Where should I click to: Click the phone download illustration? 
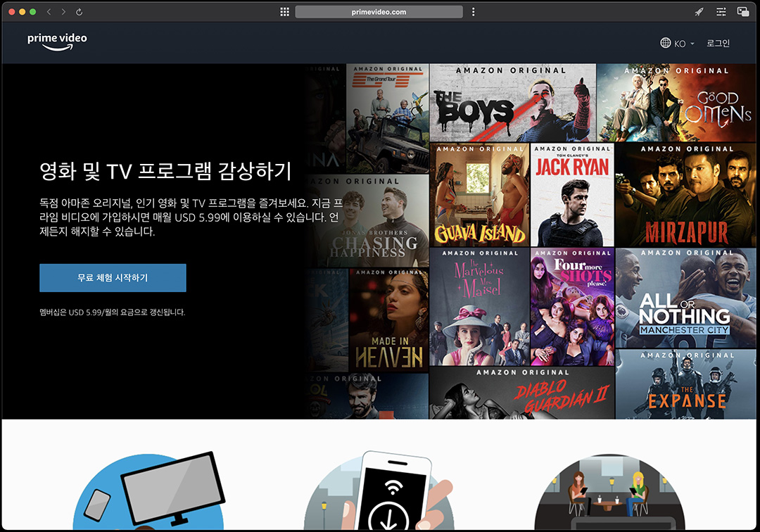point(379,490)
